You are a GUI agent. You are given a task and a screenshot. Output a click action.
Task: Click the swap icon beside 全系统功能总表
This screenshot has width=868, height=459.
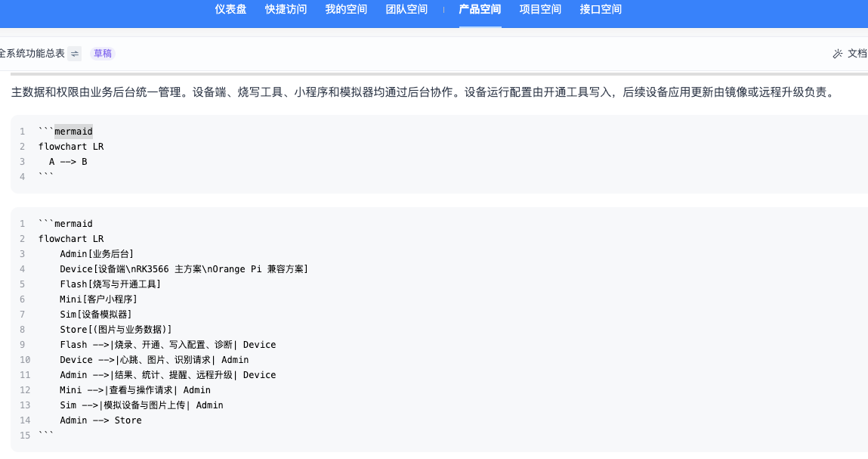coord(75,54)
